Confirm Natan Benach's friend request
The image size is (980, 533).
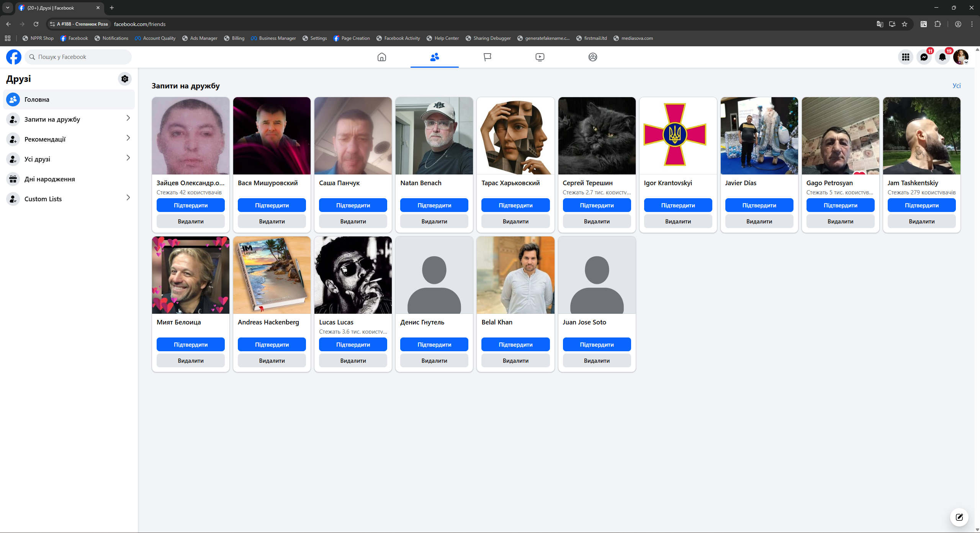coord(434,205)
